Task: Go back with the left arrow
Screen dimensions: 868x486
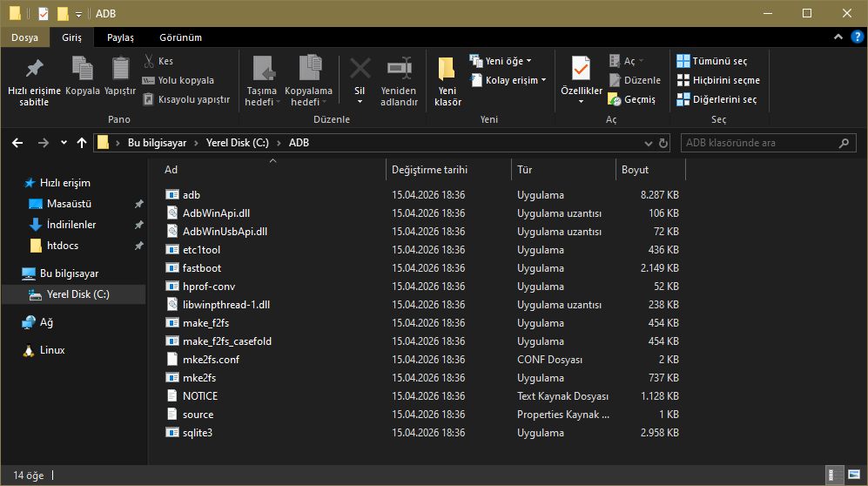Action: pos(17,143)
